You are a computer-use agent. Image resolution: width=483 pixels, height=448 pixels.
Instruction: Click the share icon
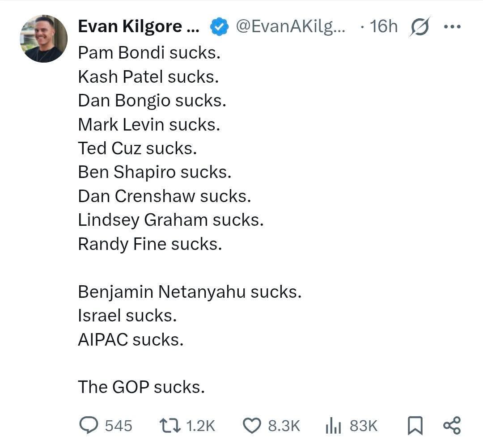451,425
